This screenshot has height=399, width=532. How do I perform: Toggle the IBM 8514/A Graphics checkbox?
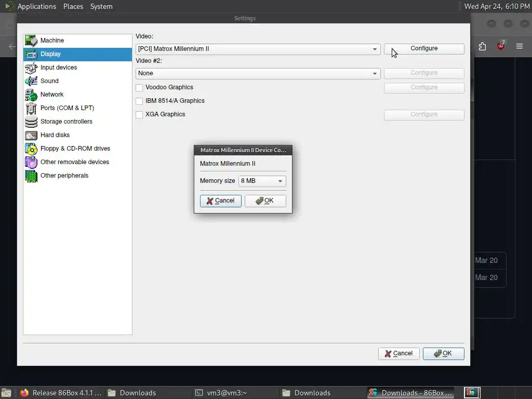(x=139, y=101)
